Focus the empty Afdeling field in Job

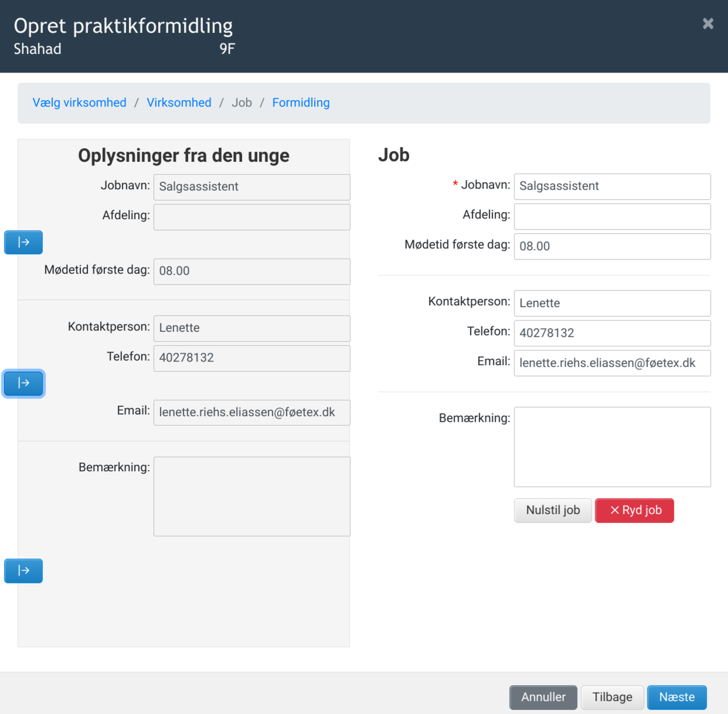[612, 216]
